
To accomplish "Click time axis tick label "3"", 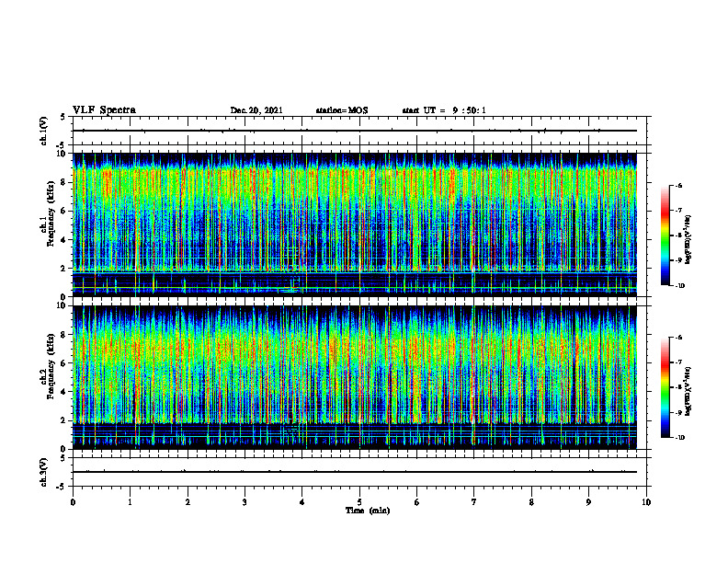I will point(245,502).
